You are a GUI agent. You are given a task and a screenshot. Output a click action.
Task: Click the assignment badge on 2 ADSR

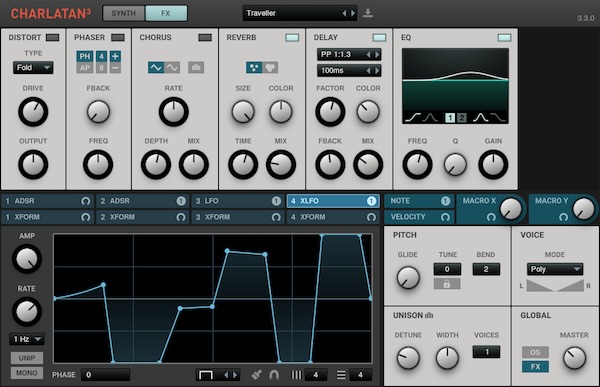pyautogui.click(x=181, y=201)
